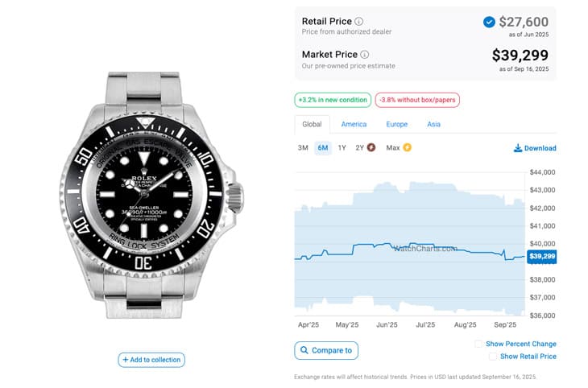The width and height of the screenshot is (588, 388).
Task: Enable Show Percent Change checkbox
Action: point(478,344)
